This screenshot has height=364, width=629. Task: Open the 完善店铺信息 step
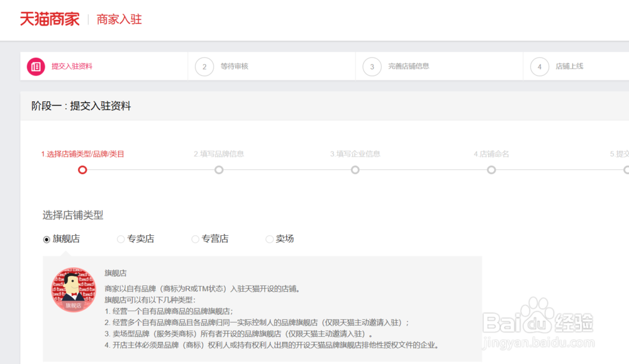pyautogui.click(x=408, y=67)
